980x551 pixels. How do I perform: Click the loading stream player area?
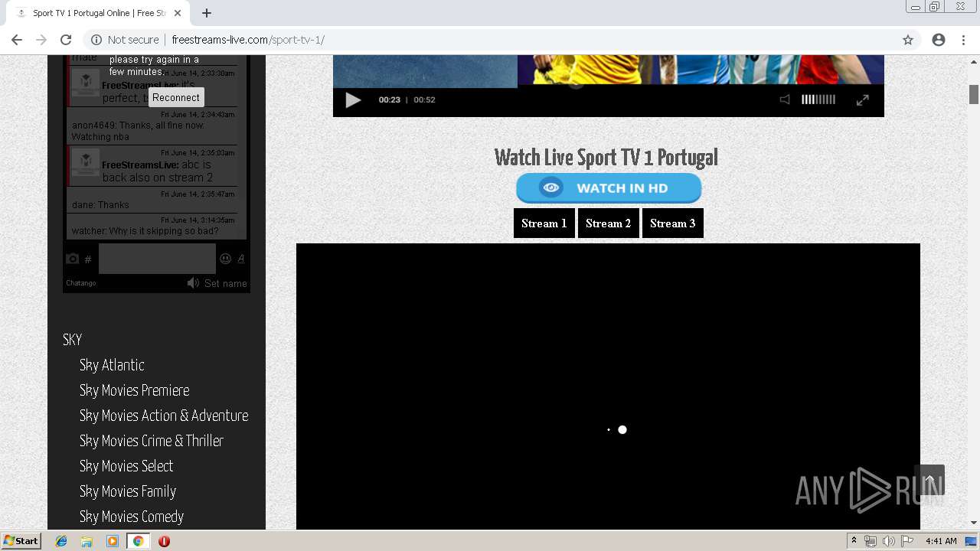[608, 386]
